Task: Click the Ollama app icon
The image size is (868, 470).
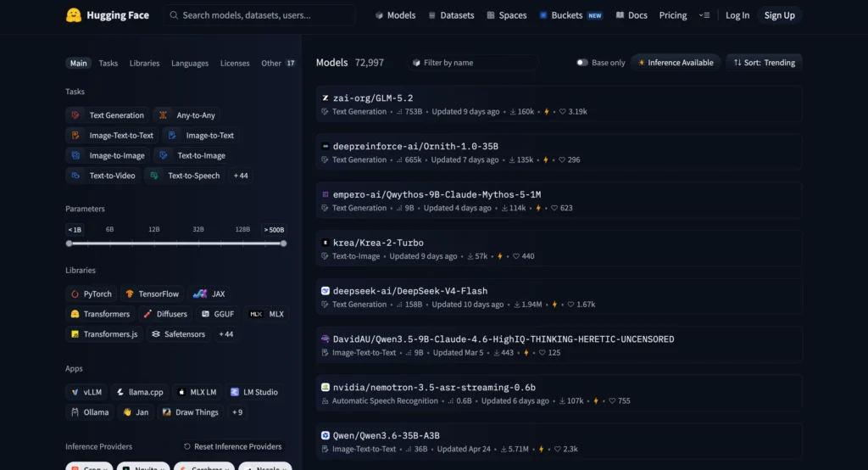Action: click(x=75, y=411)
